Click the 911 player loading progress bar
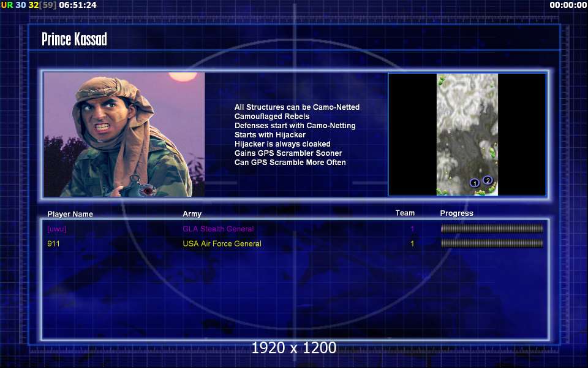This screenshot has height=368, width=588. pyautogui.click(x=492, y=243)
